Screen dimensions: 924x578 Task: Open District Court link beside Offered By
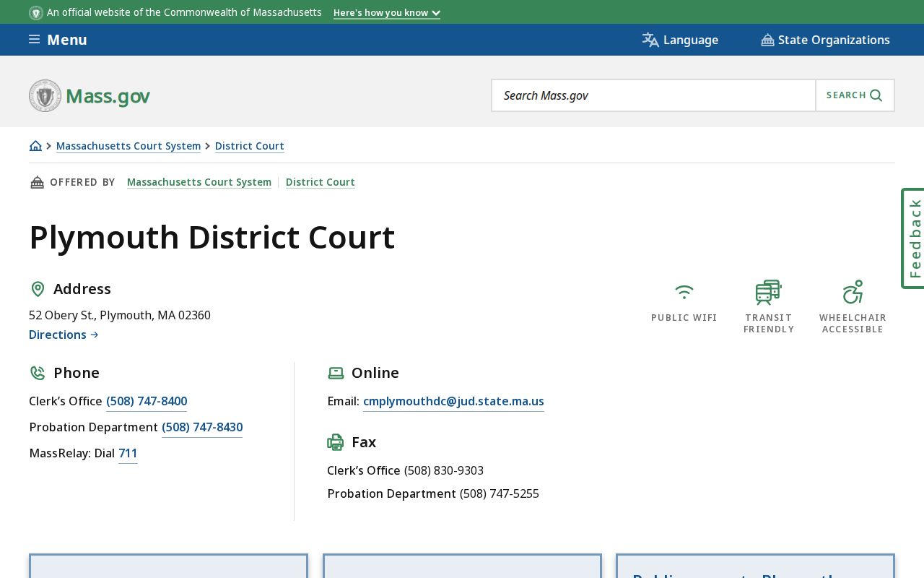coord(321,182)
